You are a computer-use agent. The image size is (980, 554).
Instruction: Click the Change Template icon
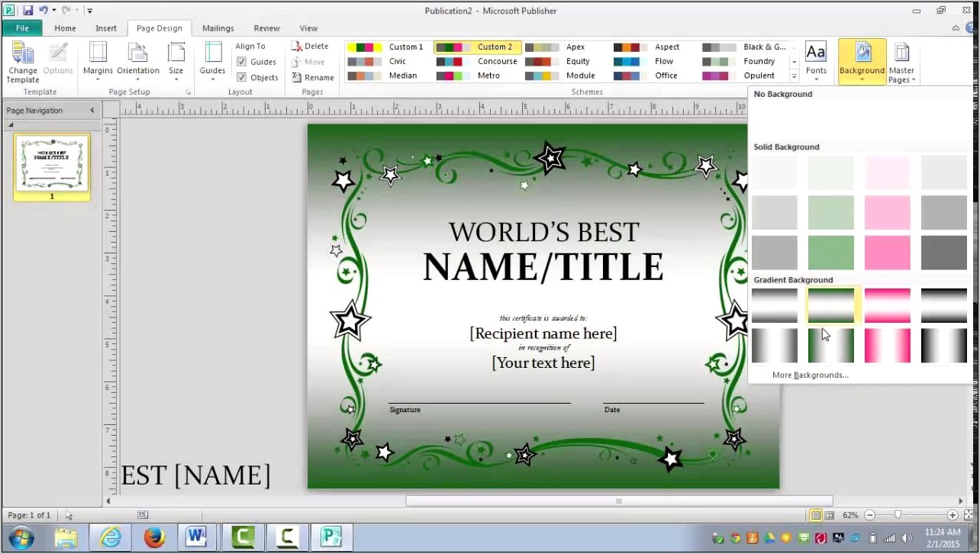pos(23,62)
